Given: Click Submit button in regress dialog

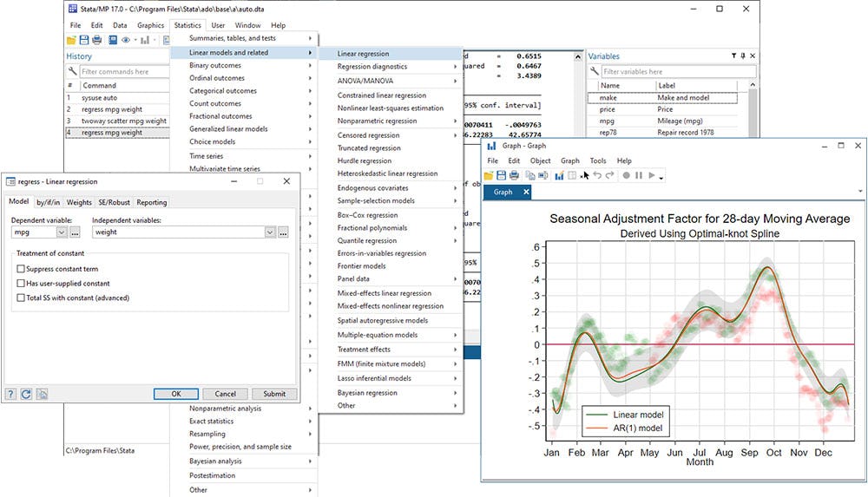Looking at the screenshot, I should pos(274,394).
